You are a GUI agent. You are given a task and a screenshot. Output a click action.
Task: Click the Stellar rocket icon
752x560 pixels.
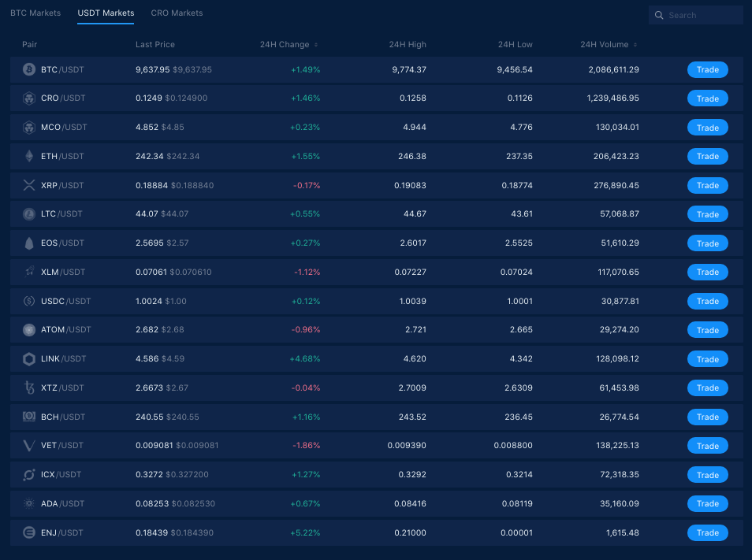pyautogui.click(x=29, y=272)
